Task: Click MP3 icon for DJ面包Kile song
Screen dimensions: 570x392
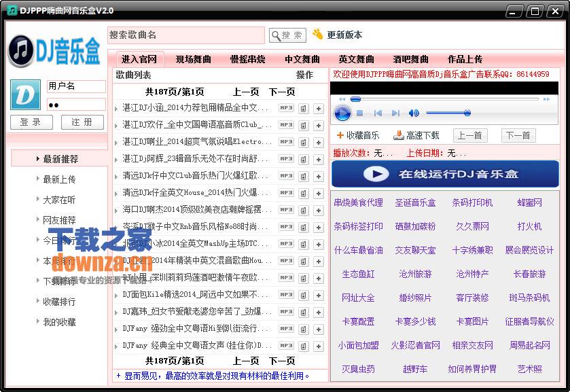Action: 287,294
